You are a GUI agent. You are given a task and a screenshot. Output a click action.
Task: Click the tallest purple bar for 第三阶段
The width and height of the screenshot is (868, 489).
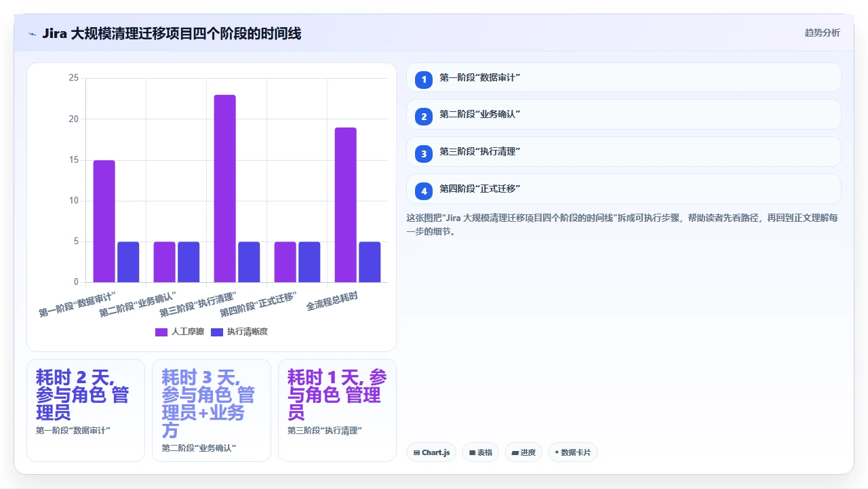225,189
